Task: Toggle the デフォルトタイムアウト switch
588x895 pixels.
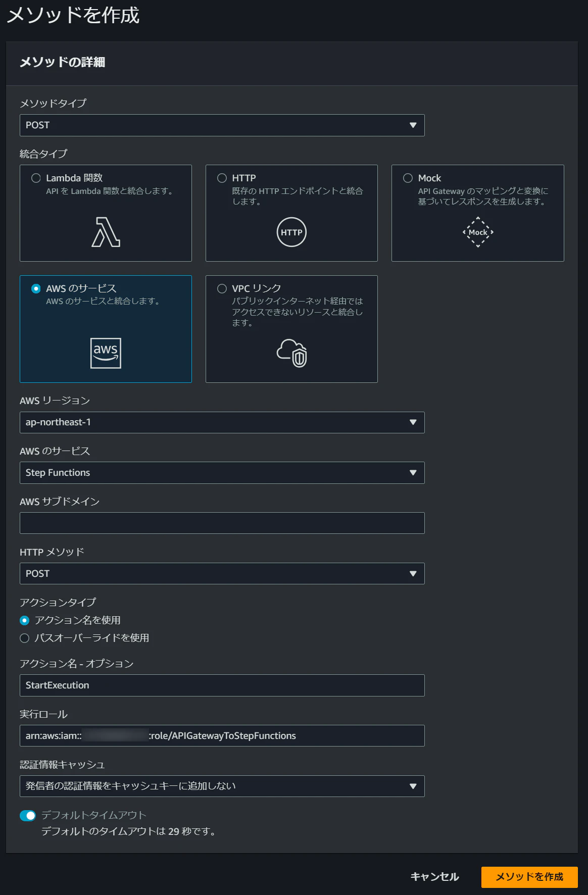Action: coord(28,815)
